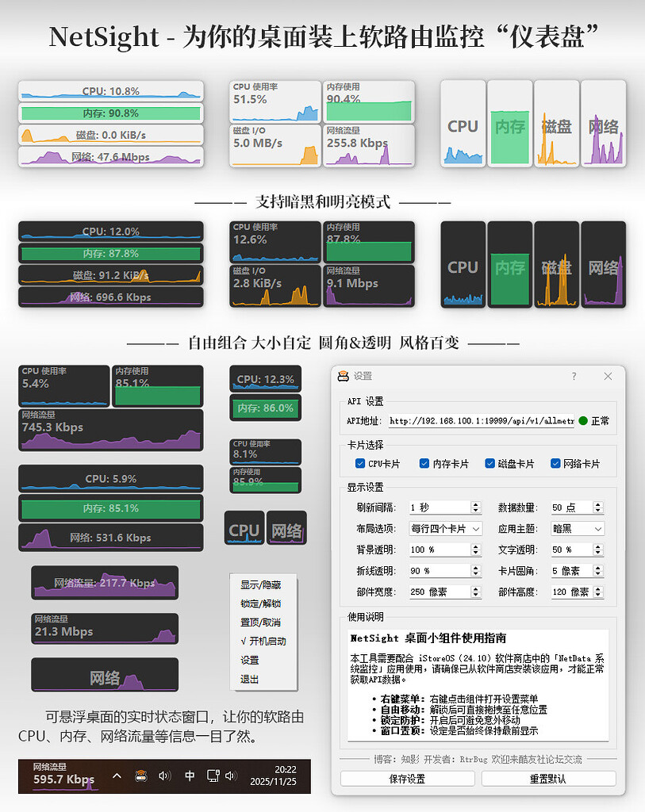Expand hidden tray icons chevron
The width and height of the screenshot is (645, 812).
(116, 776)
